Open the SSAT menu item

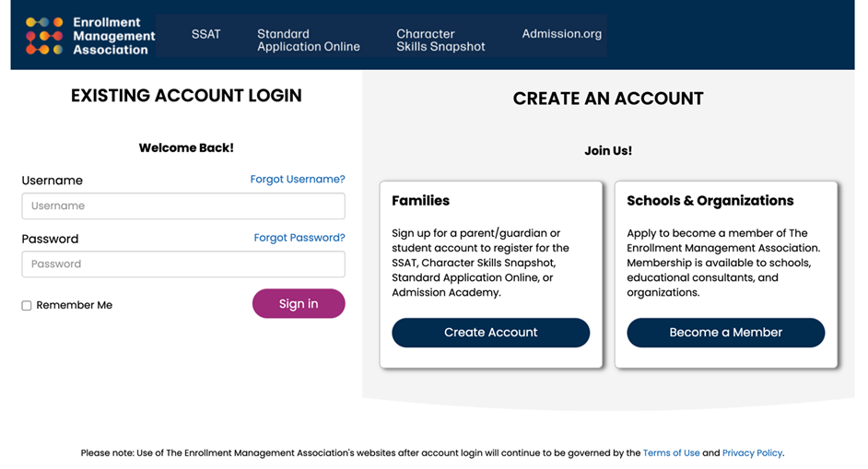pos(206,34)
